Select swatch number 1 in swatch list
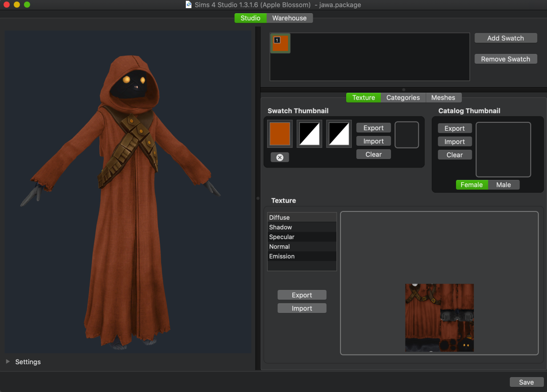Image resolution: width=547 pixels, height=392 pixels. pos(280,44)
